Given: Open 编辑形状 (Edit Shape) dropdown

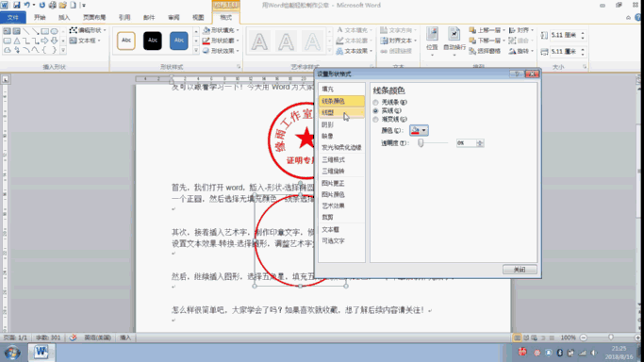Looking at the screenshot, I should click(x=88, y=30).
